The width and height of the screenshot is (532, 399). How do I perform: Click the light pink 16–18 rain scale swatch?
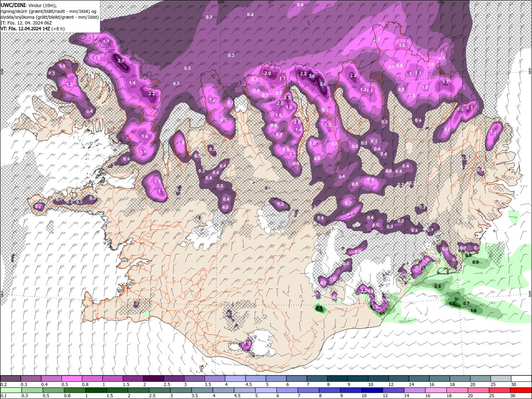pyautogui.click(x=436, y=390)
